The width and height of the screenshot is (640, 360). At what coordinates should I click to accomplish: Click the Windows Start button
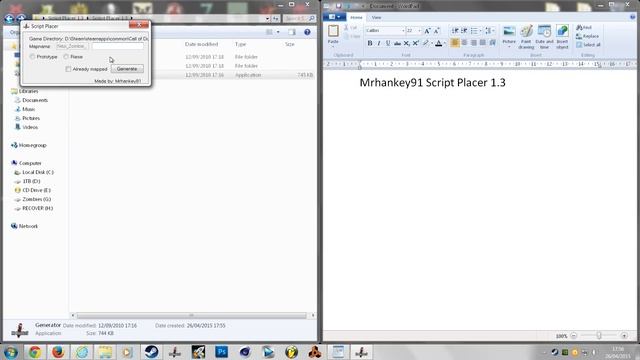11,352
